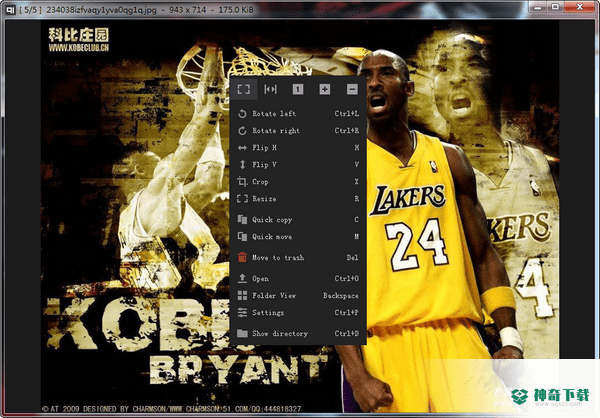Click the Backspace shortcut label
Viewport: 600px width, 418px height.
tap(341, 296)
